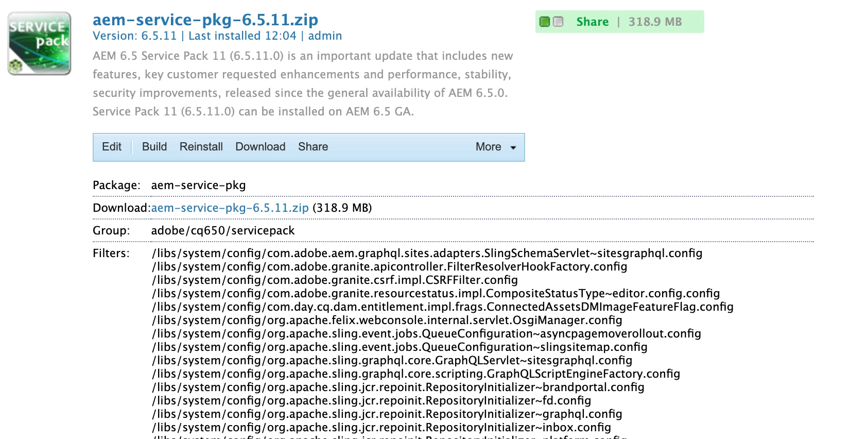868x439 pixels.
Task: Click the group value adobe/cq650/servicepack
Action: click(223, 230)
